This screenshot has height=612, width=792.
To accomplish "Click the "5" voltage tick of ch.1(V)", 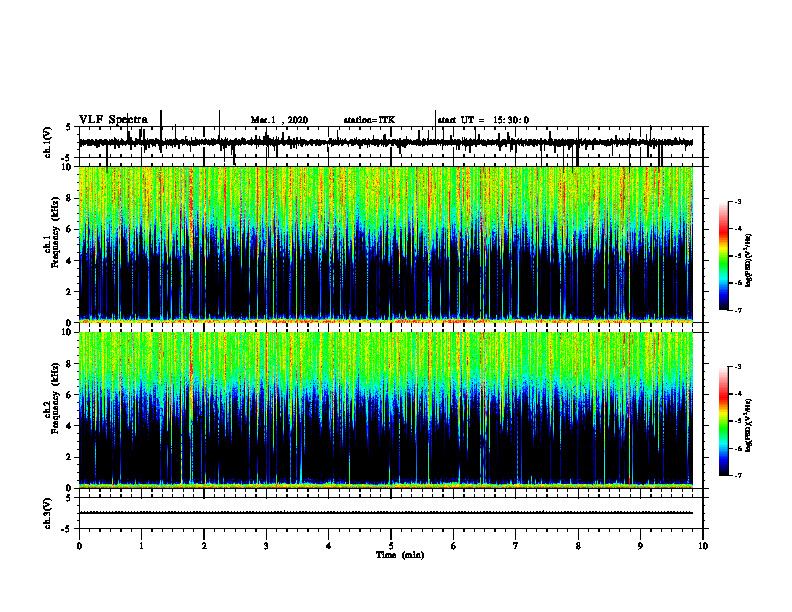I will [68, 127].
